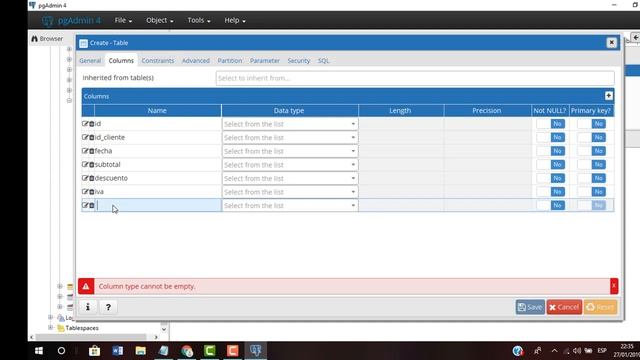Switch to the Advanced tab
The width and height of the screenshot is (640, 360).
[196, 60]
